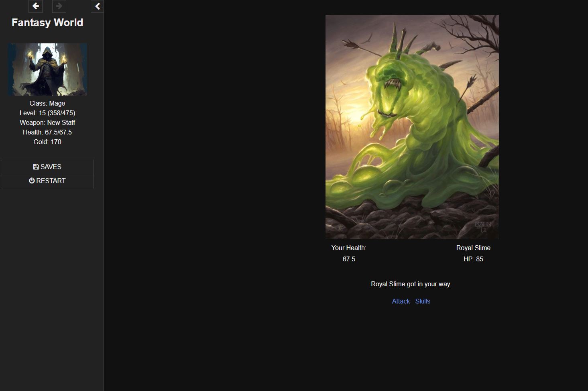Click the back arrow history button
Screen dimensions: 588x391
click(x=36, y=6)
